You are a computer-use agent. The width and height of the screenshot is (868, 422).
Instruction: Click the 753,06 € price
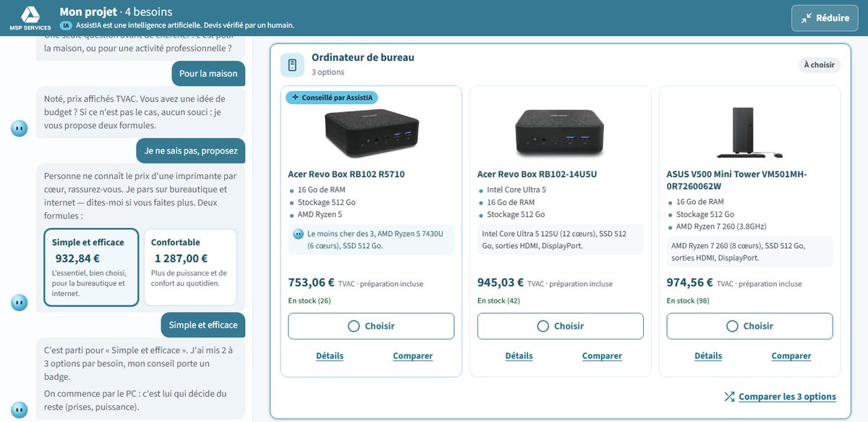pyautogui.click(x=311, y=282)
